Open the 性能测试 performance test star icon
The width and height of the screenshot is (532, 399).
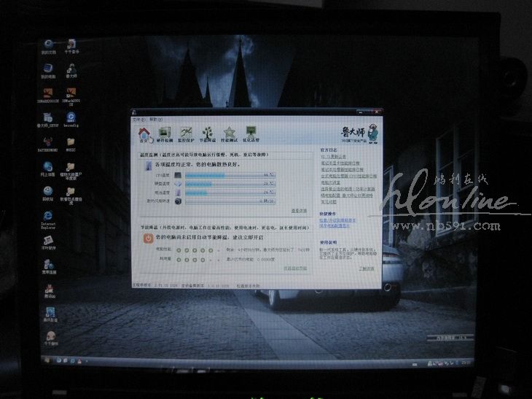(230, 134)
